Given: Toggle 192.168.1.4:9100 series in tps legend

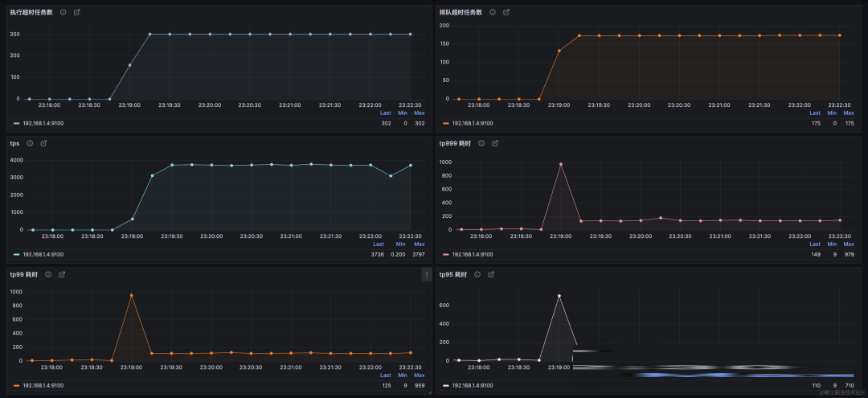Looking at the screenshot, I should pos(43,254).
